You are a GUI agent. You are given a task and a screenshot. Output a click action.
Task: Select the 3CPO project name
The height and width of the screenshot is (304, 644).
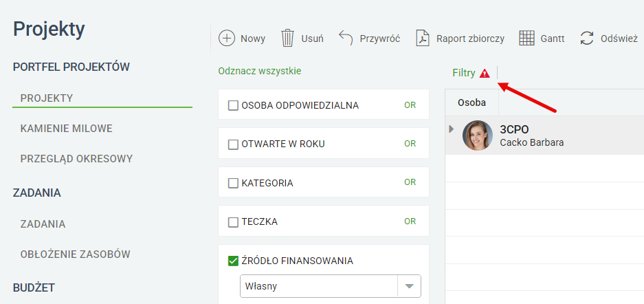[x=514, y=129]
